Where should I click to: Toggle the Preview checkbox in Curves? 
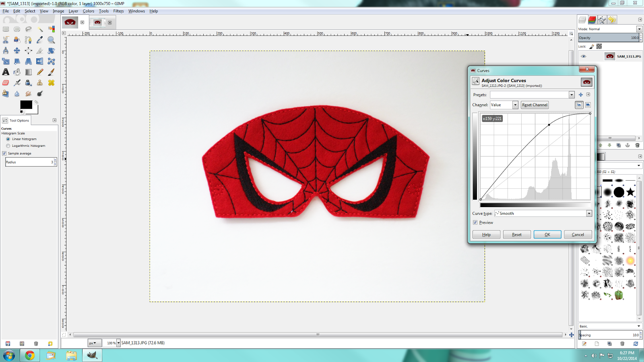475,222
